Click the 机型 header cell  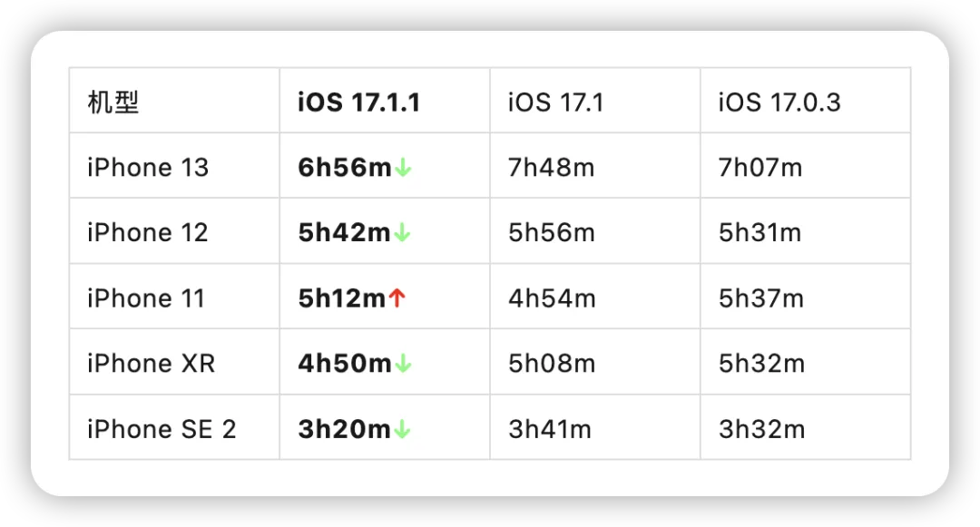(x=113, y=102)
